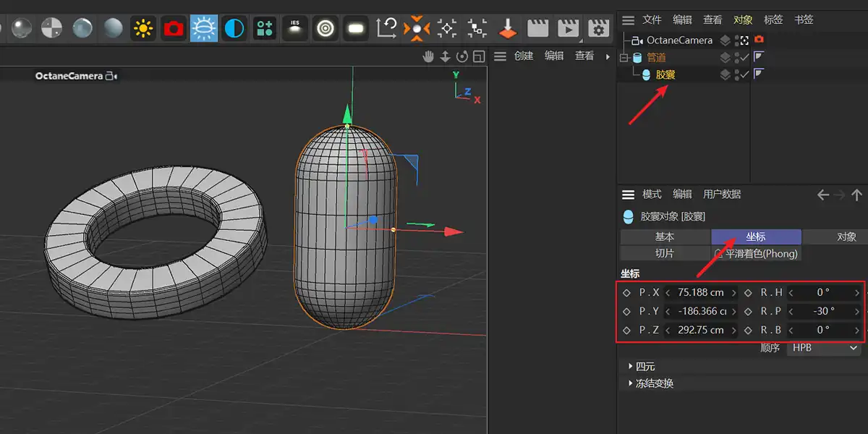Screen dimensions: 868x434
Task: Click the render settings clapperboard gear icon
Action: click(x=597, y=28)
